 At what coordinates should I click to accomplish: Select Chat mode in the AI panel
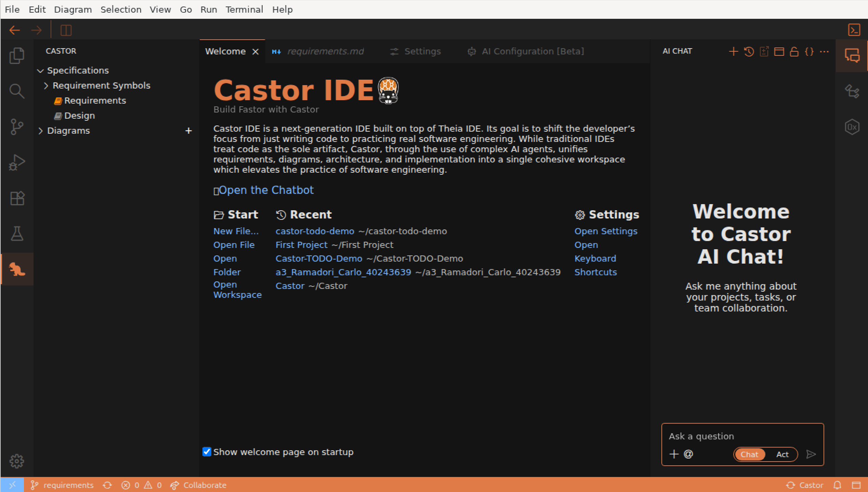point(749,454)
